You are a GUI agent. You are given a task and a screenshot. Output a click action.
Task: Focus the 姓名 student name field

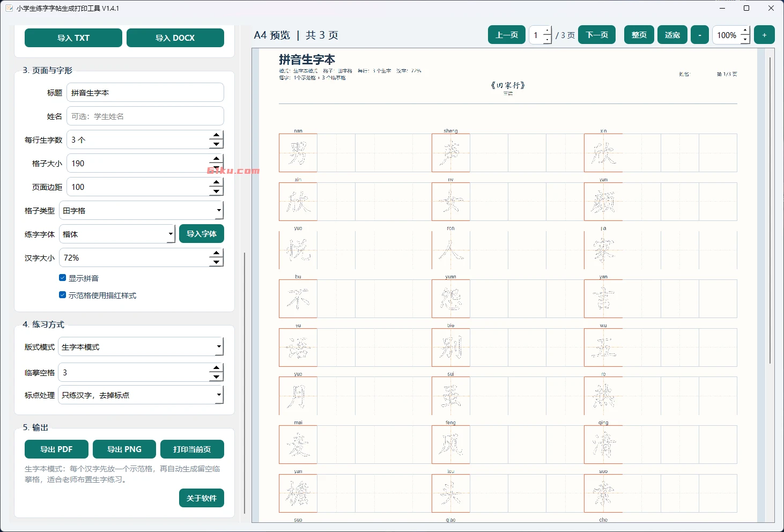tap(145, 116)
